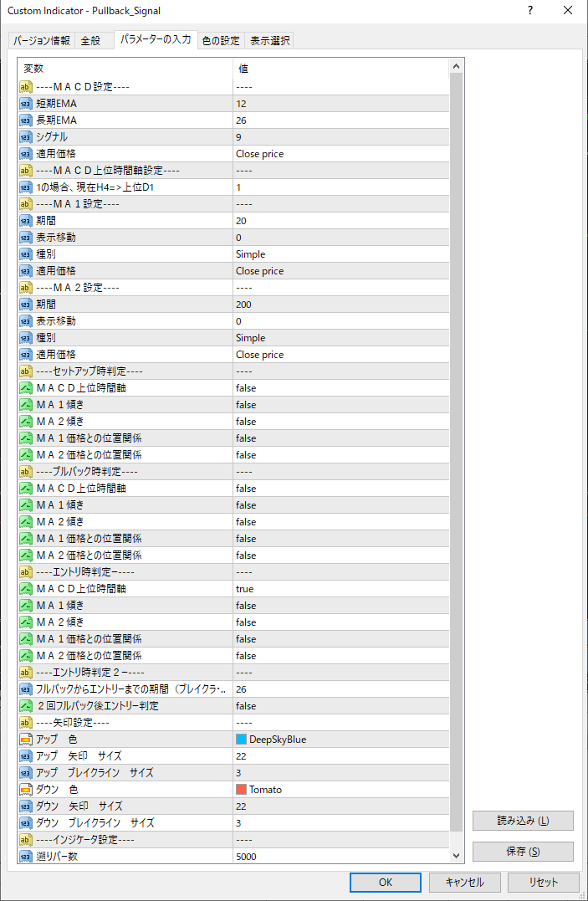
Task: Click the integer icon next to 長期EMA
Action: (x=26, y=120)
